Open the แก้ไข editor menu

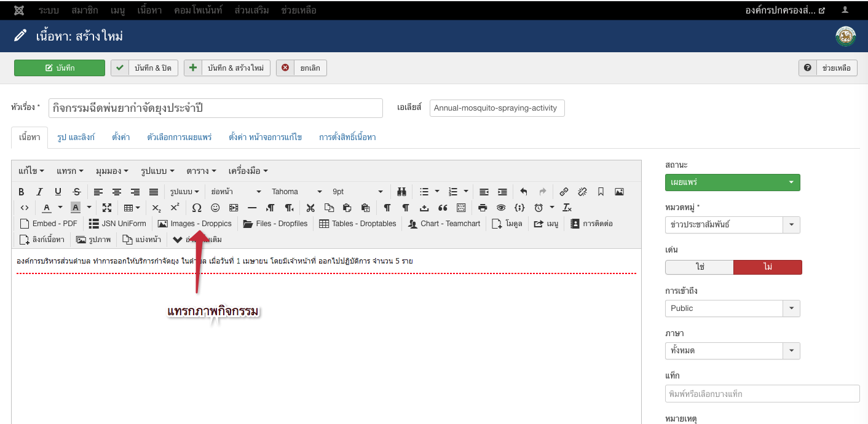pos(31,171)
